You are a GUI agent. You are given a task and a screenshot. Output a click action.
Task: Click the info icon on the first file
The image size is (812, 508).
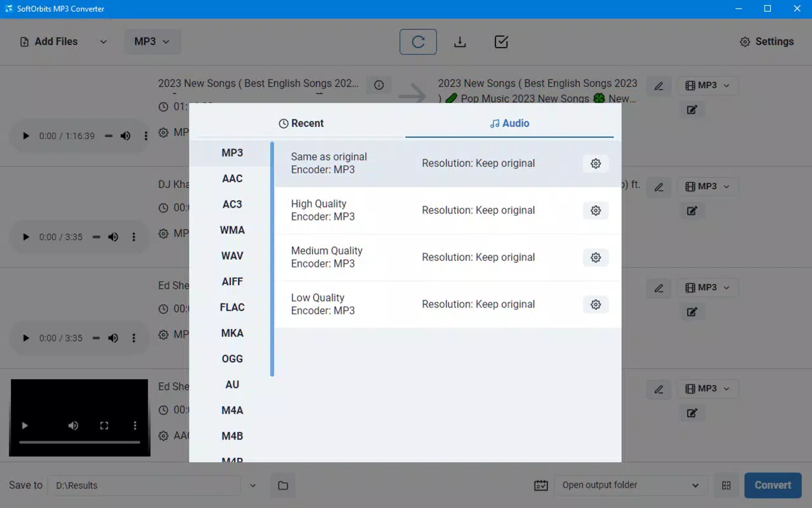[379, 85]
